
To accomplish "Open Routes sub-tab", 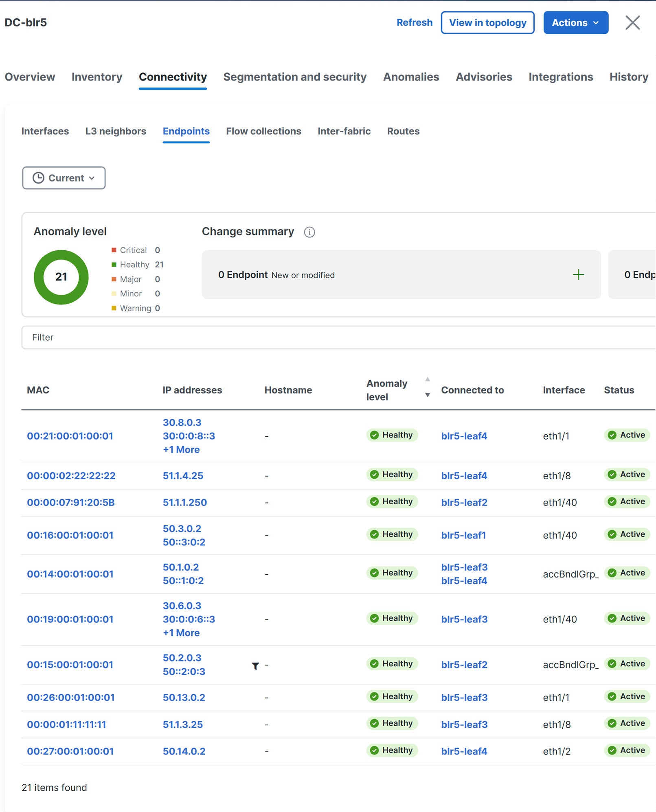I will pyautogui.click(x=403, y=131).
